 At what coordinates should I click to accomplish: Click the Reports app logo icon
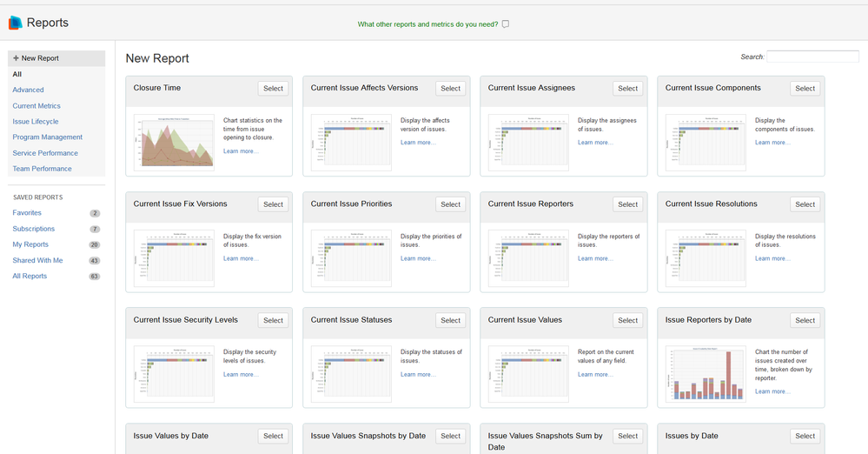click(16, 23)
